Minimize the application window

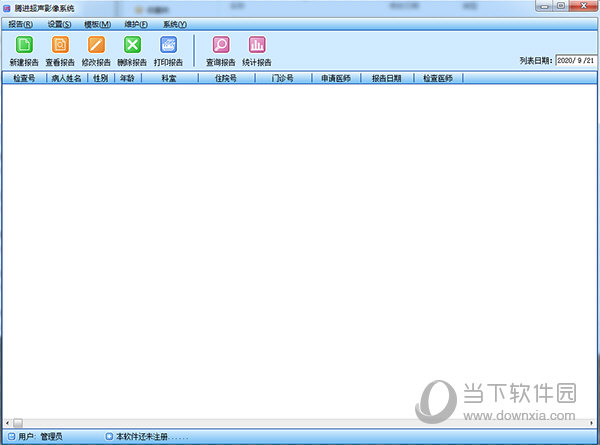(544, 6)
